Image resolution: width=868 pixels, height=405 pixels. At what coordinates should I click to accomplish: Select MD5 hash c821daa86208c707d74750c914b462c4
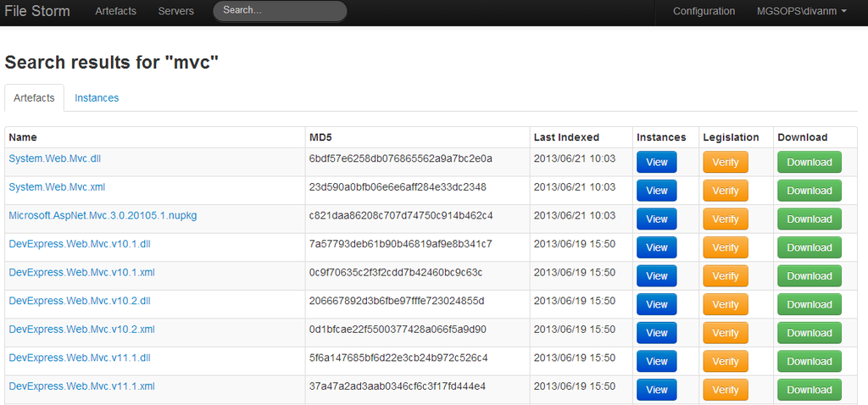pos(401,216)
